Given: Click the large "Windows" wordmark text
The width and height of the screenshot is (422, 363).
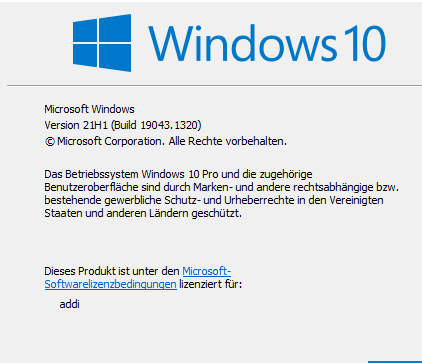Looking at the screenshot, I should 242,43.
